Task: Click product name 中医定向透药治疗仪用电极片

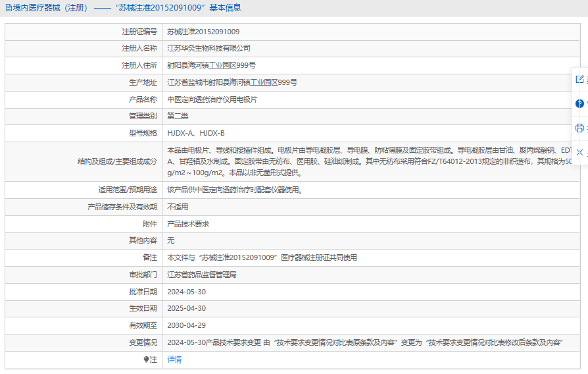Action: point(212,100)
